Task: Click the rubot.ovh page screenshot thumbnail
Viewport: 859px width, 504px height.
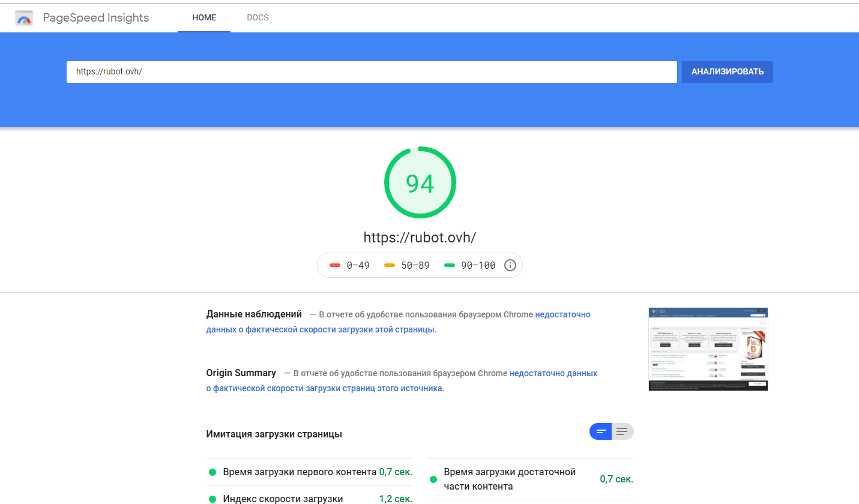Action: tap(708, 349)
